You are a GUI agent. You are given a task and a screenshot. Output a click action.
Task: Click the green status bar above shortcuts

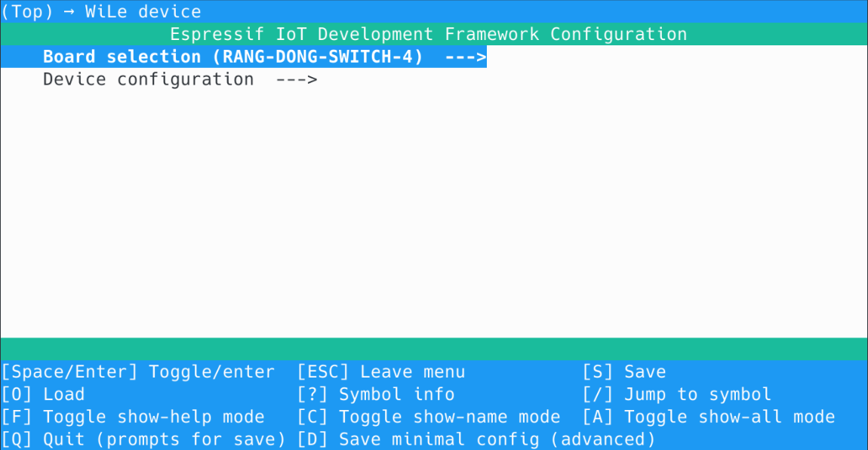pyautogui.click(x=434, y=349)
